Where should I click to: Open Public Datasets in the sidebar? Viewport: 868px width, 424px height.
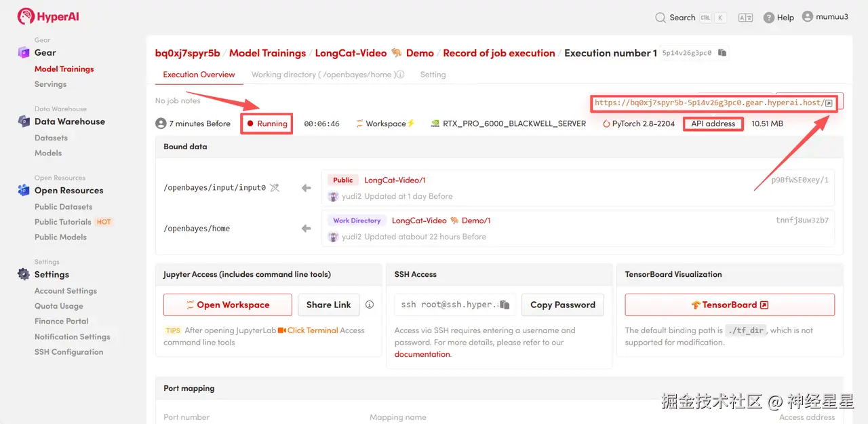point(63,207)
